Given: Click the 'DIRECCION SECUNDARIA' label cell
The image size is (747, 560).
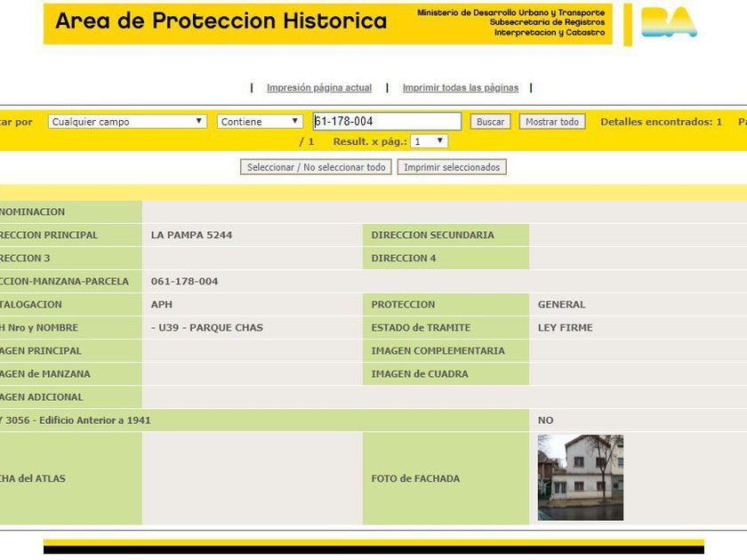Looking at the screenshot, I should pos(432,236).
